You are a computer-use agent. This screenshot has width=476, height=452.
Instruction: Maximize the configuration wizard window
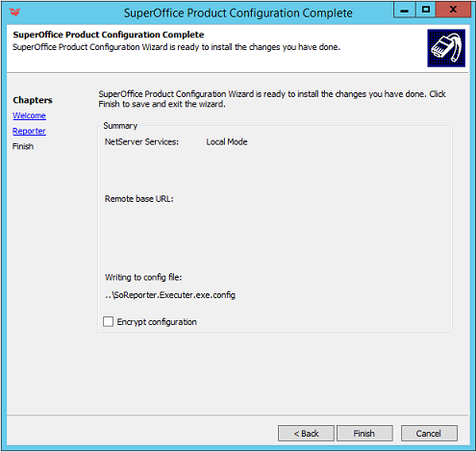[425, 10]
